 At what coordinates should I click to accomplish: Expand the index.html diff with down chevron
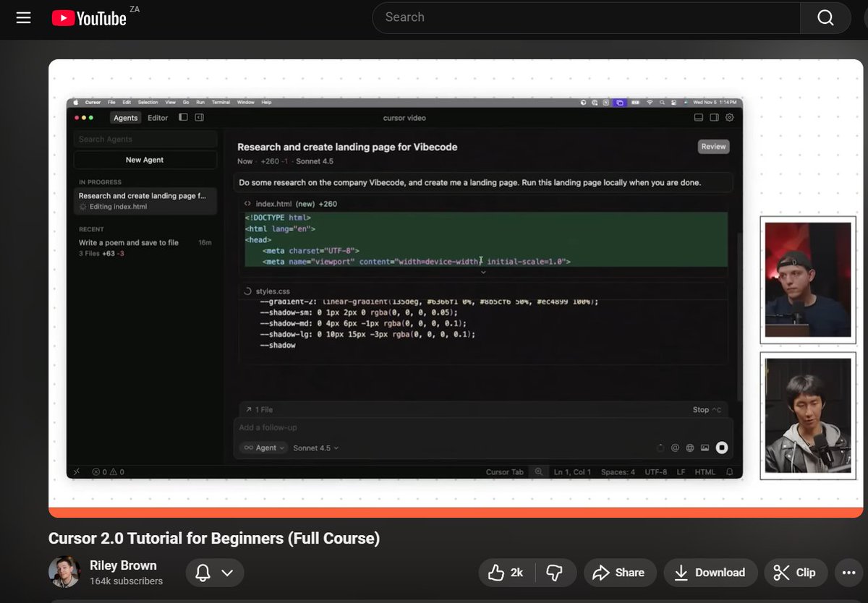[482, 272]
